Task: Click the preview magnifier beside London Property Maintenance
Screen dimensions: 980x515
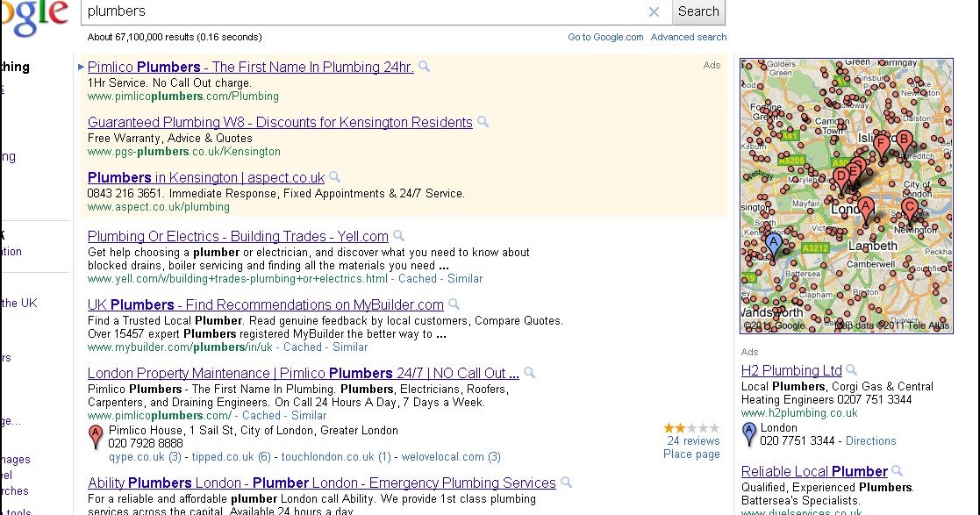Action: (529, 373)
